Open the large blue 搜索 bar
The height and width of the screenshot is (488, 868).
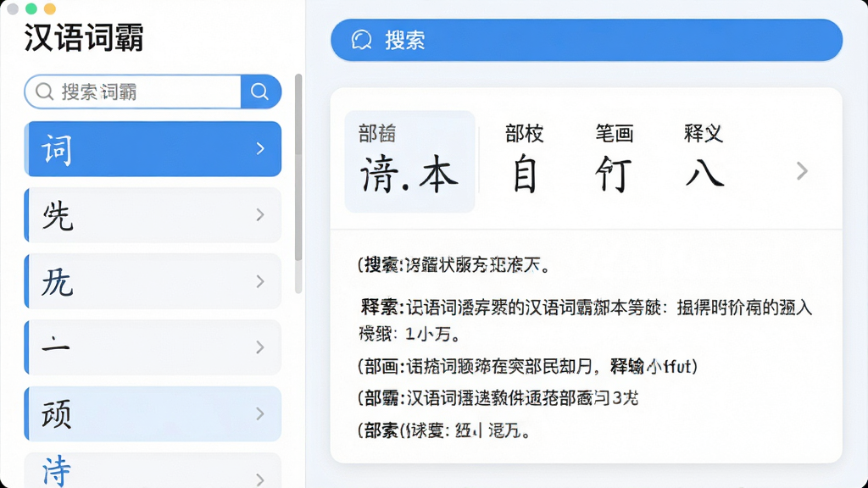point(587,40)
